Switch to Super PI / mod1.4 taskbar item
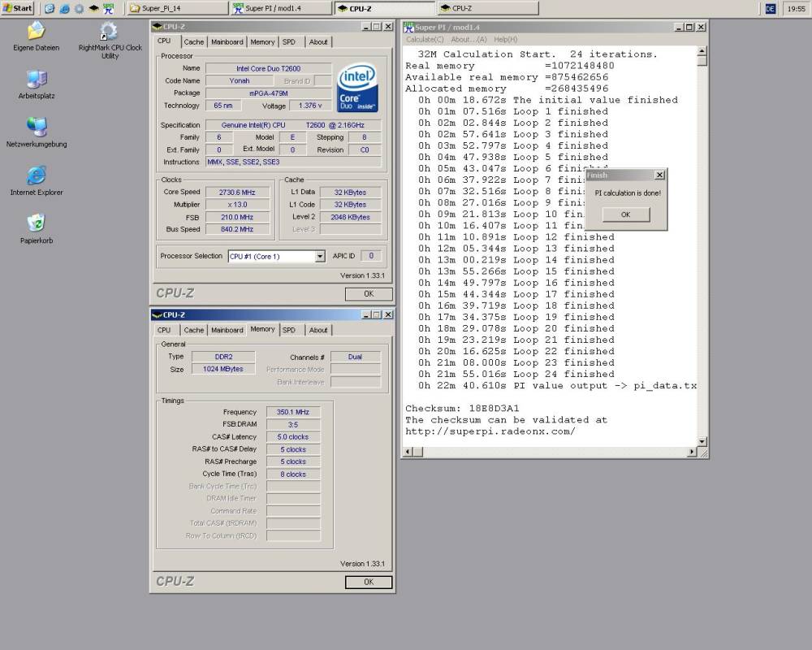The width and height of the screenshot is (812, 650). point(281,8)
